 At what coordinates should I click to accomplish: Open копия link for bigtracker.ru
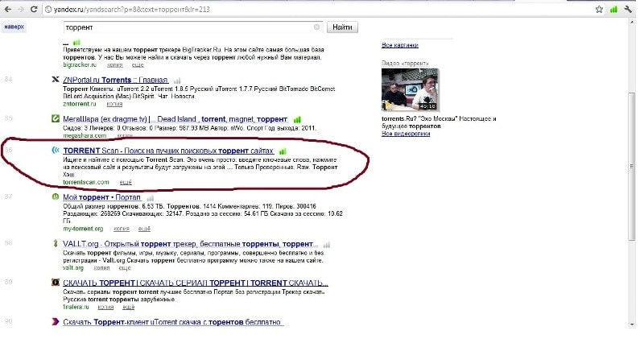coord(114,65)
